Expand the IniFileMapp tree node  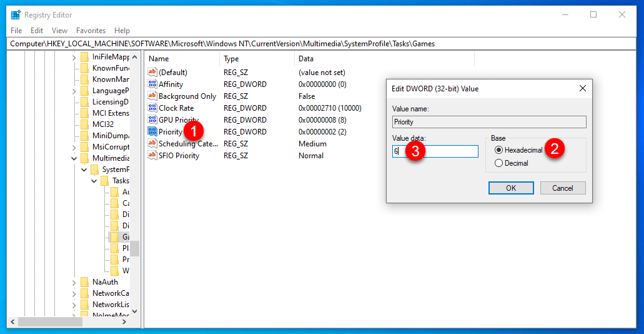[x=74, y=57]
